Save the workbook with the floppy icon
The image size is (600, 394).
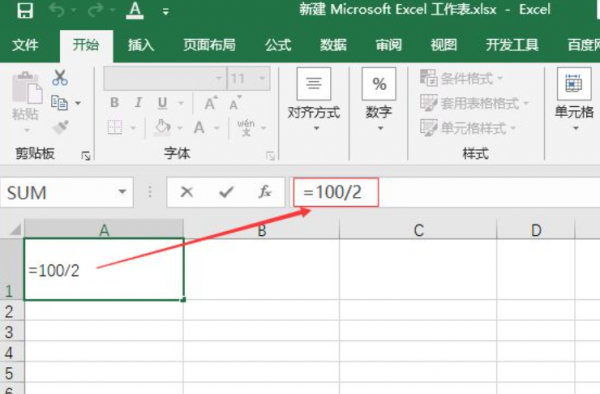[x=25, y=10]
